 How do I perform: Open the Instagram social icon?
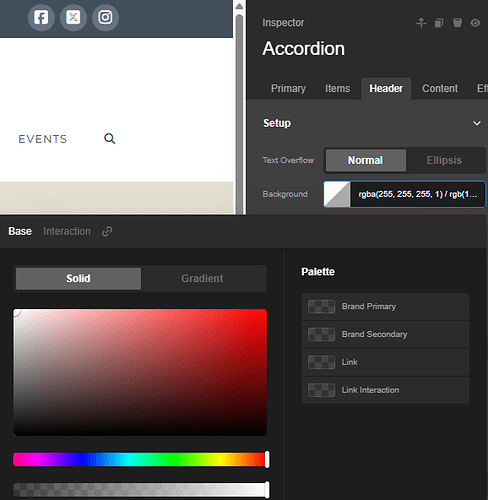point(105,17)
